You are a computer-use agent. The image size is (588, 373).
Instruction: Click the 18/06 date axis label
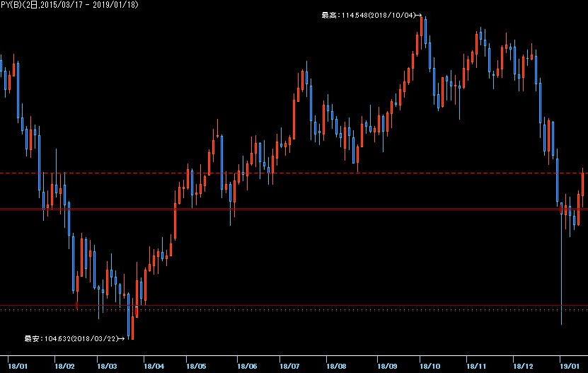point(247,366)
